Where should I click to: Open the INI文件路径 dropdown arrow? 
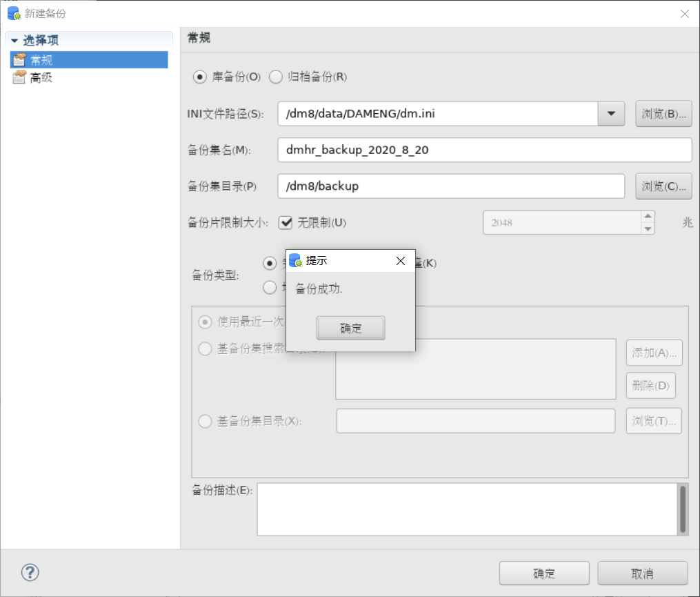pyautogui.click(x=611, y=113)
